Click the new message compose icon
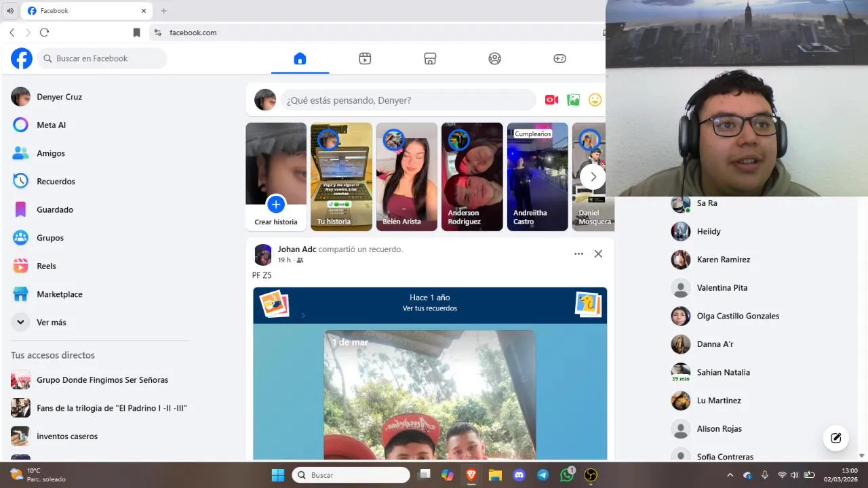The image size is (868, 488). coord(836,438)
